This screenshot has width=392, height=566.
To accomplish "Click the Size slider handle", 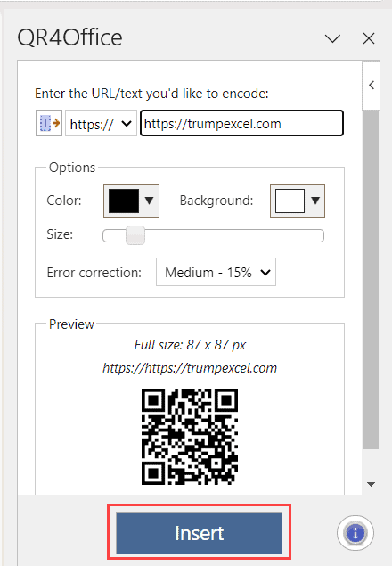I will click(x=135, y=235).
